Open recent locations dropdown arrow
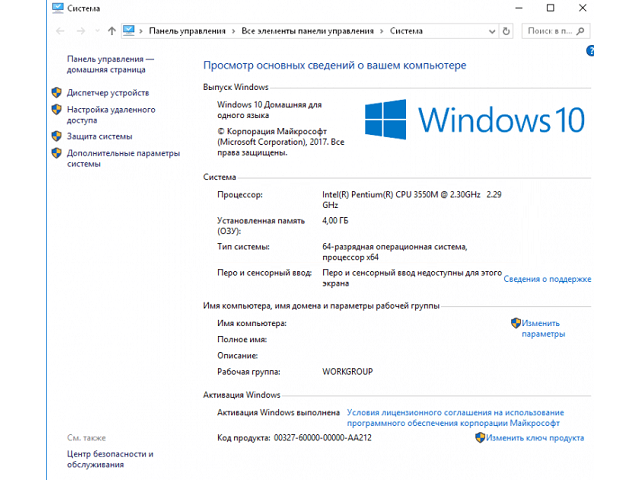 97,31
